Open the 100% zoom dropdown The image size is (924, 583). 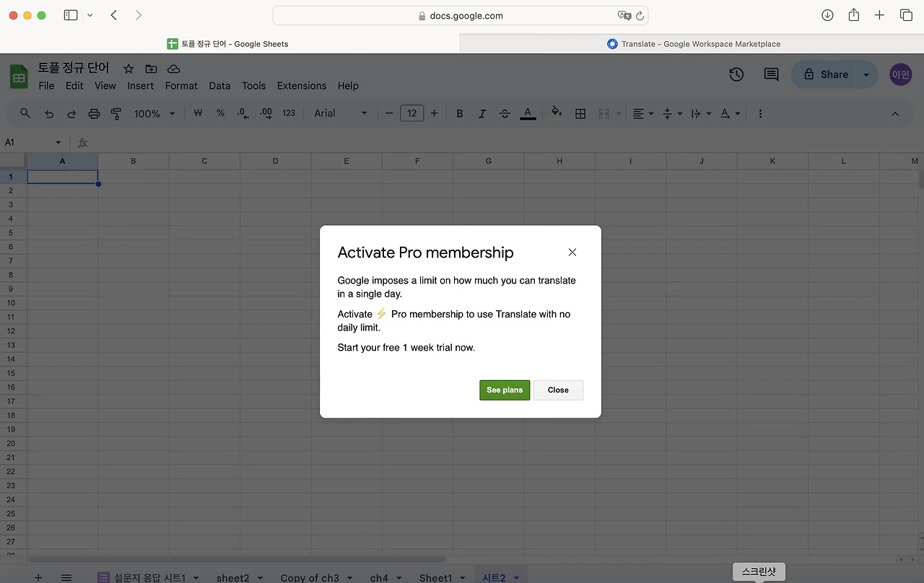[154, 113]
